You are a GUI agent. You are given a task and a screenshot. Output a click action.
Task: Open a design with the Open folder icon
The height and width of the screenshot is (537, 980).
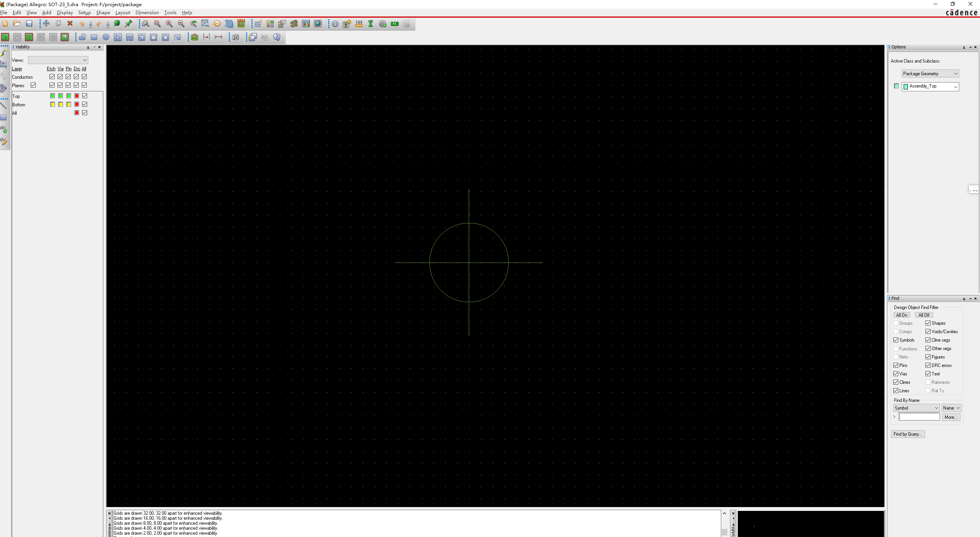17,24
